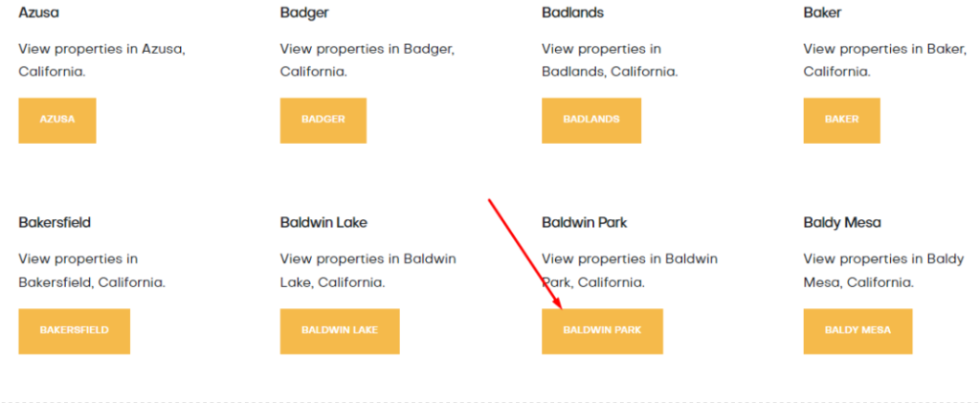
Task: Select the Badlands heading title
Action: coord(572,13)
